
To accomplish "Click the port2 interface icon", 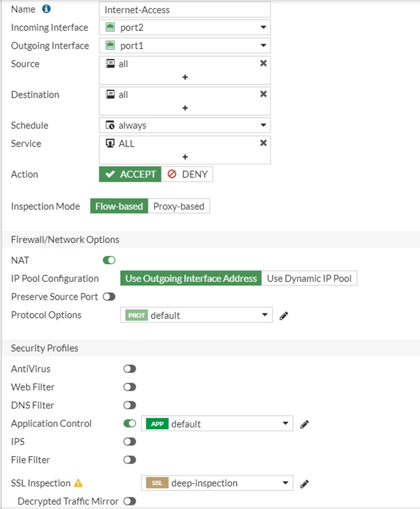I will [x=110, y=27].
